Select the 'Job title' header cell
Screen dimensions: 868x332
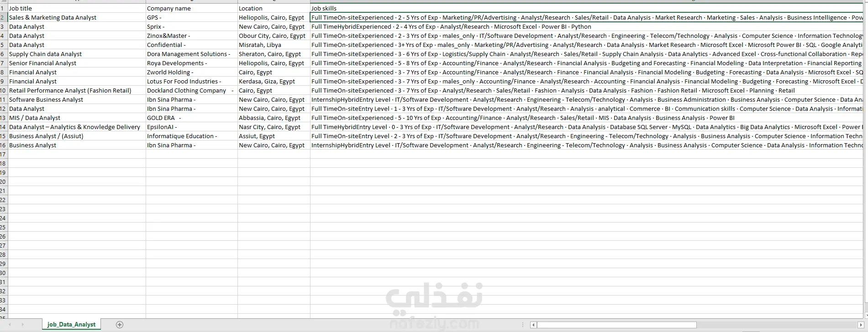(x=77, y=8)
